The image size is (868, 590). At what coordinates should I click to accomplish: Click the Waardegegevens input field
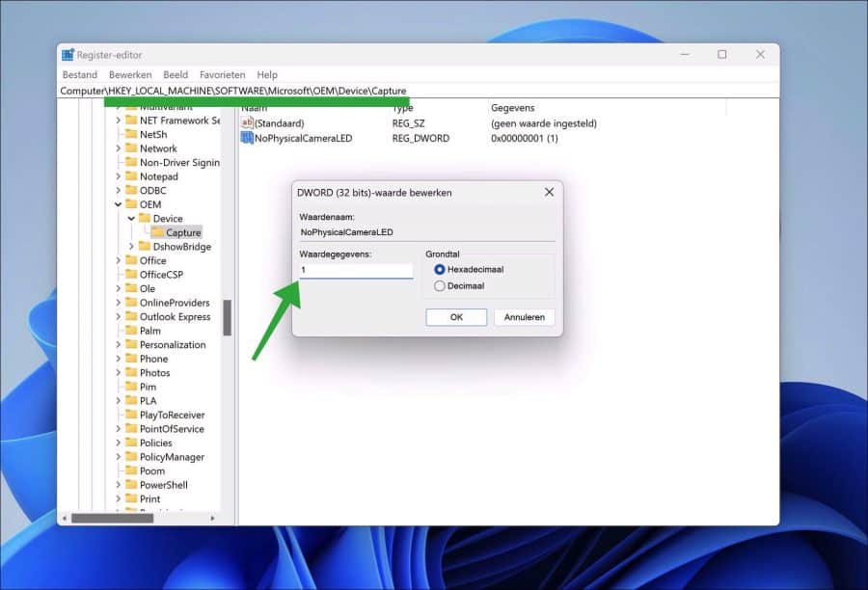coord(356,270)
